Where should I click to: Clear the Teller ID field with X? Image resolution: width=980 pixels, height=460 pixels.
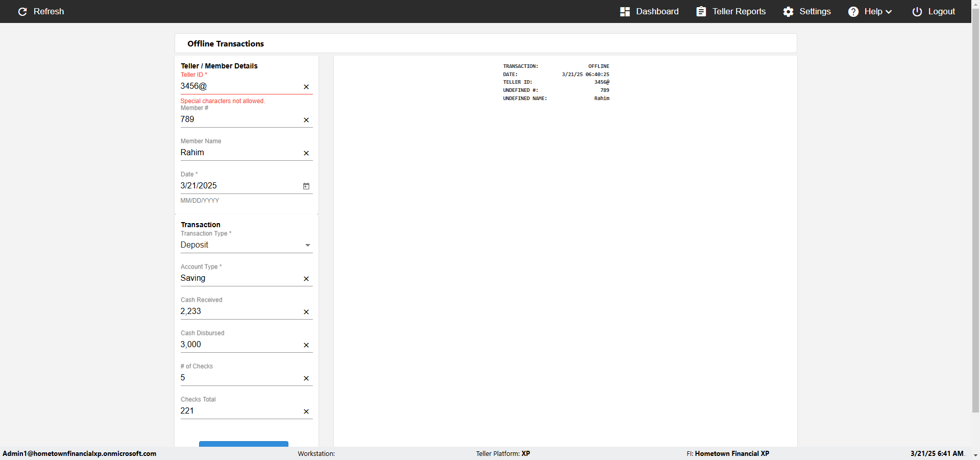click(x=306, y=87)
